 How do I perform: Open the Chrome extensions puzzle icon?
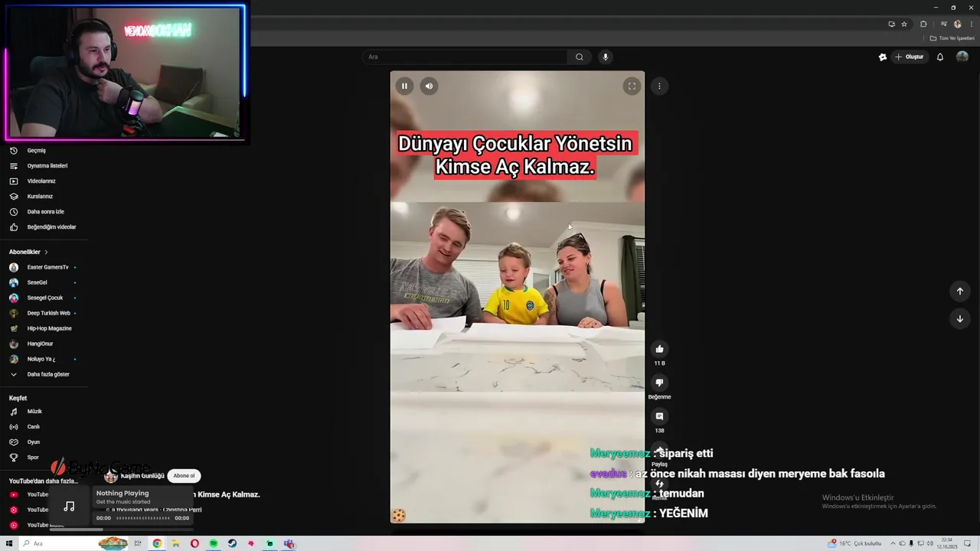click(923, 24)
